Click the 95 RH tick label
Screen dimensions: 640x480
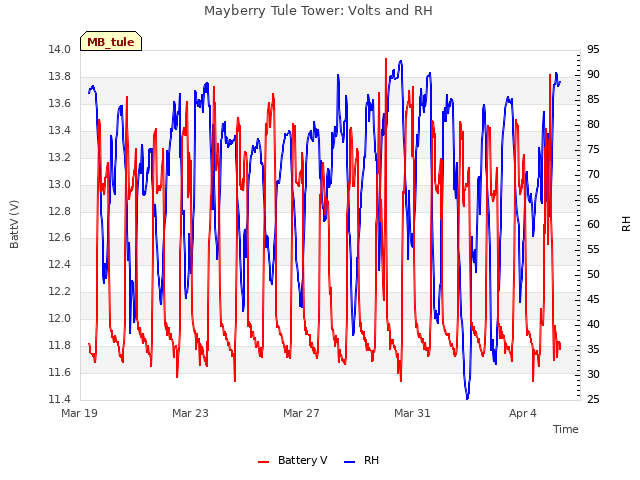[x=593, y=50]
